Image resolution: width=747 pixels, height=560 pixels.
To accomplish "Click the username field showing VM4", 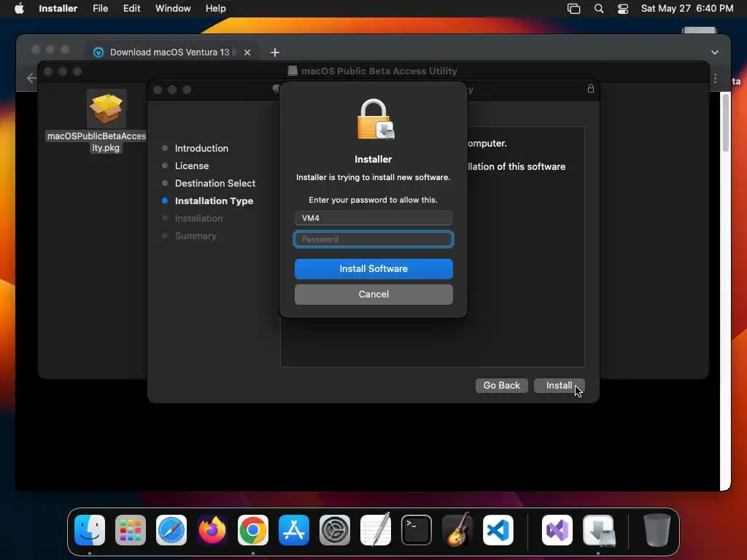I will coord(373,218).
